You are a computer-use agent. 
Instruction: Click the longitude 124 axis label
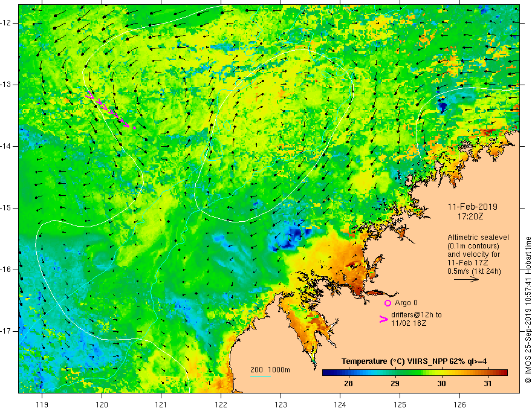point(340,404)
